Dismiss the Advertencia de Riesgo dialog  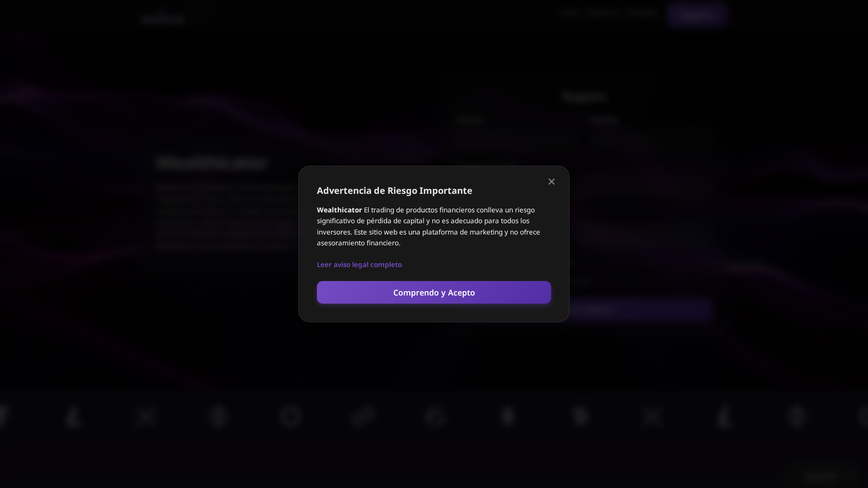click(x=551, y=181)
